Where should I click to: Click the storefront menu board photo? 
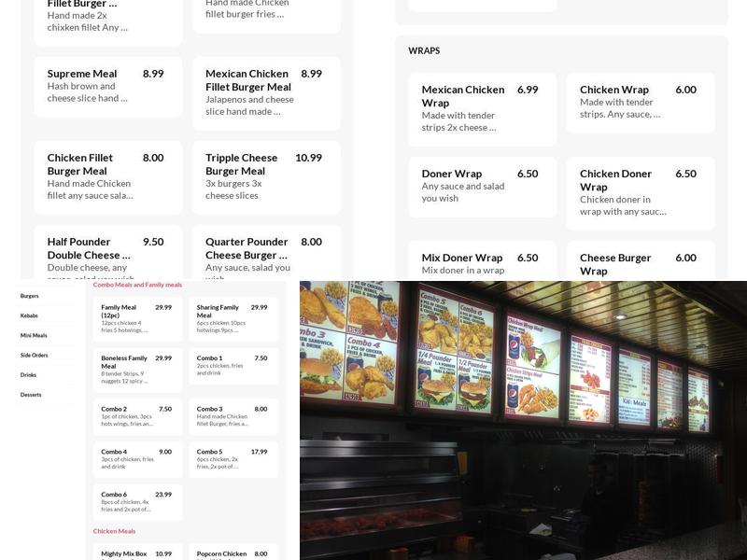[x=523, y=420]
